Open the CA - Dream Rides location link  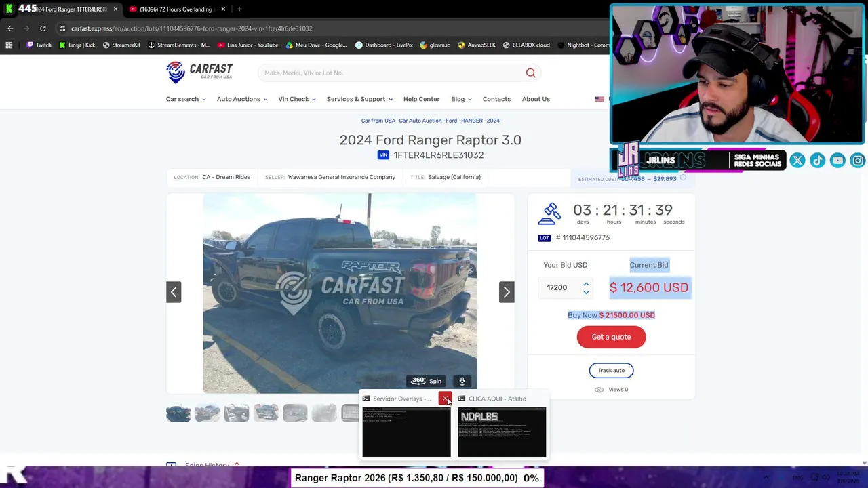coord(226,177)
